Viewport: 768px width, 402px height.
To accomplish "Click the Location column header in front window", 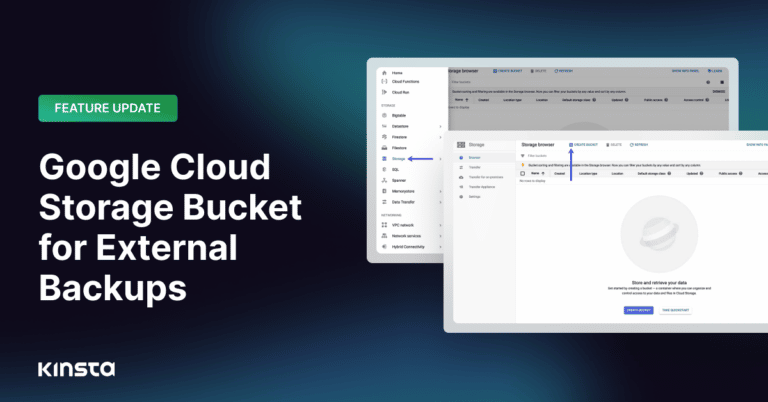I will [x=617, y=174].
